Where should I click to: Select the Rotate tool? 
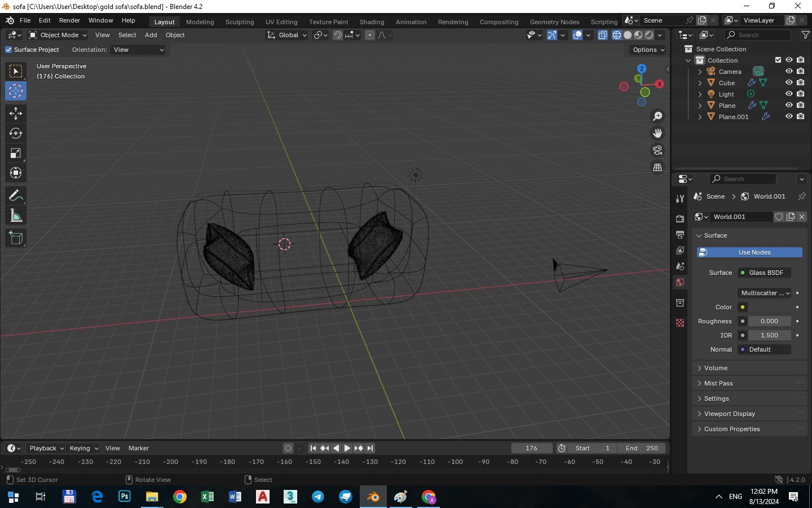tap(16, 133)
